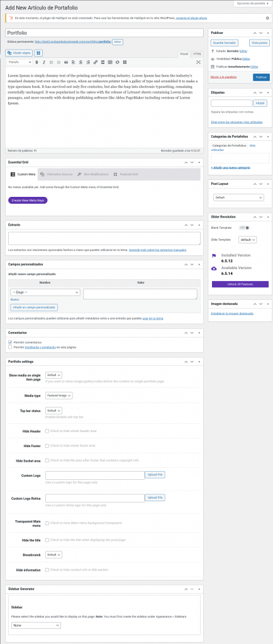Enable Transparent Main menu checkbox

(x=47, y=523)
